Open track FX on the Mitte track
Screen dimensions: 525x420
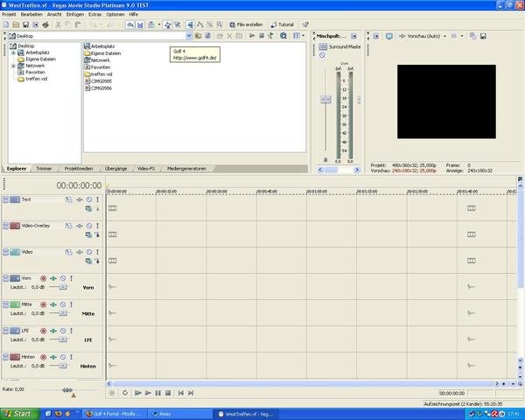(x=53, y=304)
